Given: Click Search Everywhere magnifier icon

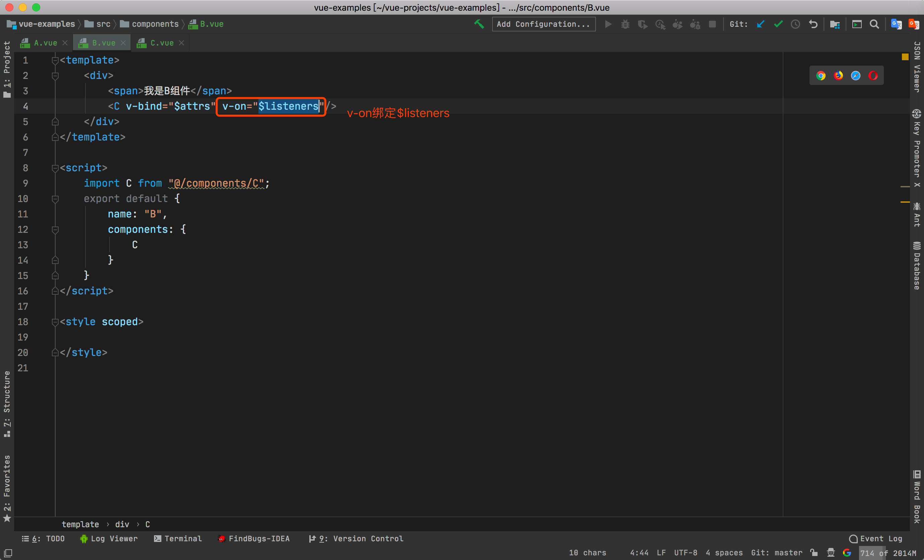Looking at the screenshot, I should [x=874, y=24].
